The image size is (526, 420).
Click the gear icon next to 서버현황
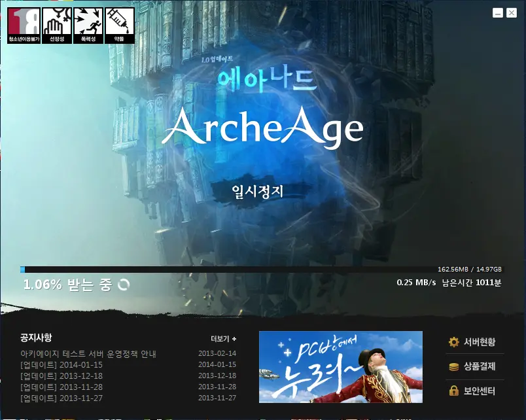tap(453, 342)
